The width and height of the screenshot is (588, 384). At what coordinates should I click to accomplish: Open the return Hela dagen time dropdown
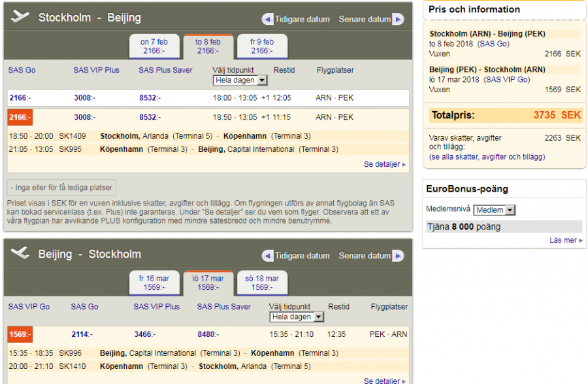[x=297, y=317]
